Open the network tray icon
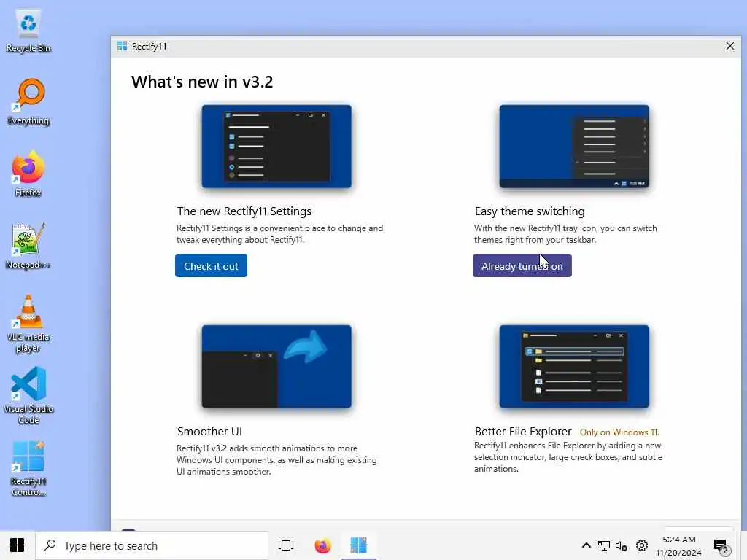This screenshot has height=560, width=747. point(604,545)
